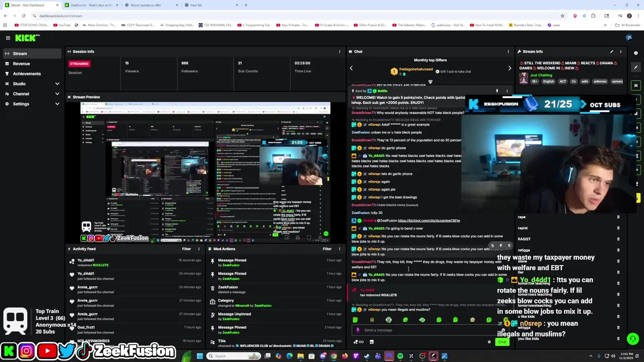Select Stream in the left sidebar

click(x=31, y=53)
